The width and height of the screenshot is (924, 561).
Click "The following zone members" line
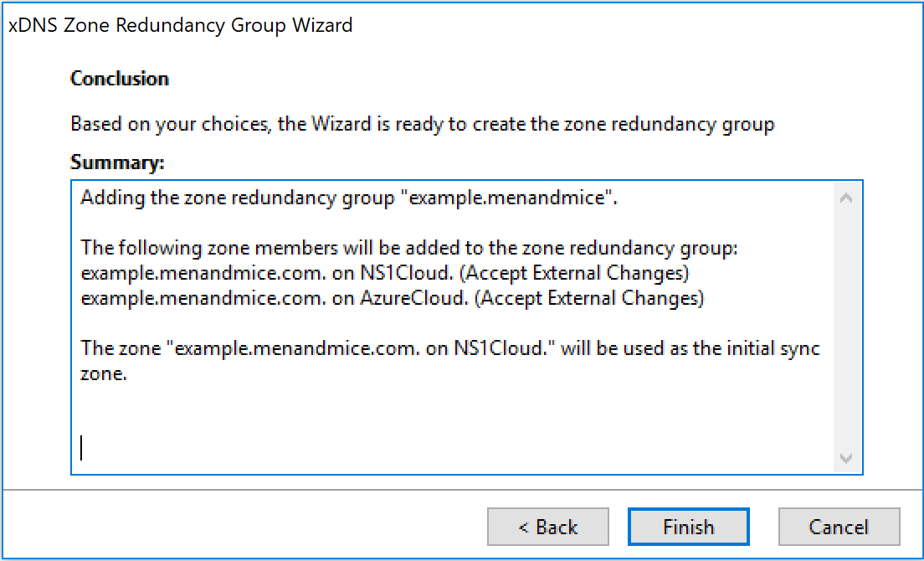pyautogui.click(x=409, y=248)
